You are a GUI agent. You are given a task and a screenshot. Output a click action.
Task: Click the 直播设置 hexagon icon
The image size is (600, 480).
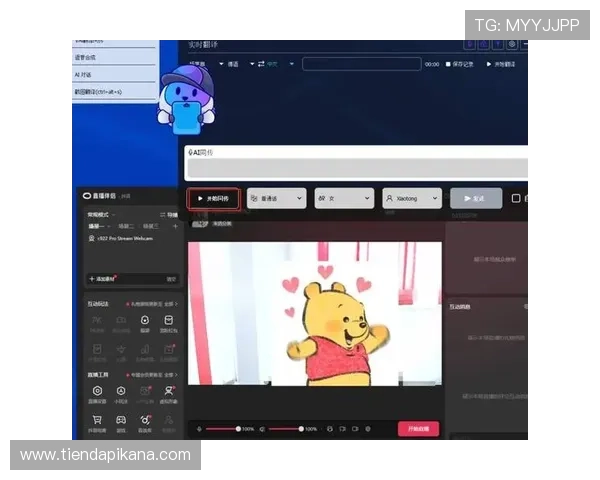tap(98, 391)
